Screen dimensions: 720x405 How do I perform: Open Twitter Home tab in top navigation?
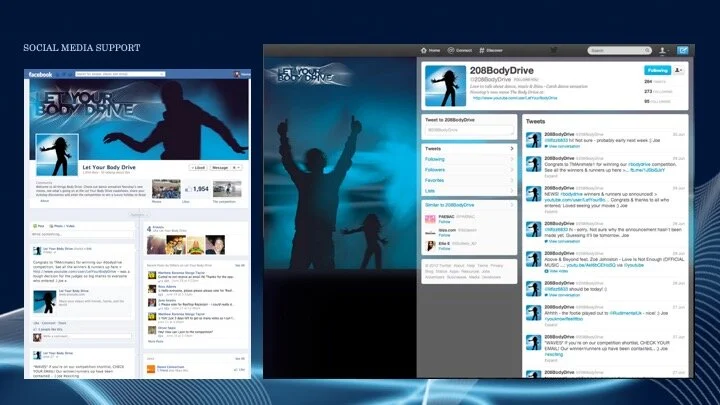point(430,51)
